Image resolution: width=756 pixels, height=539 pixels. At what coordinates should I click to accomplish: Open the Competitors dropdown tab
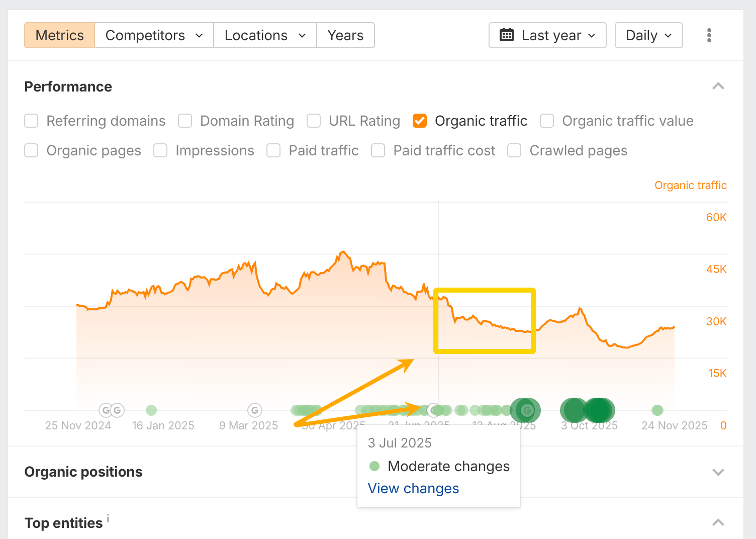point(154,35)
